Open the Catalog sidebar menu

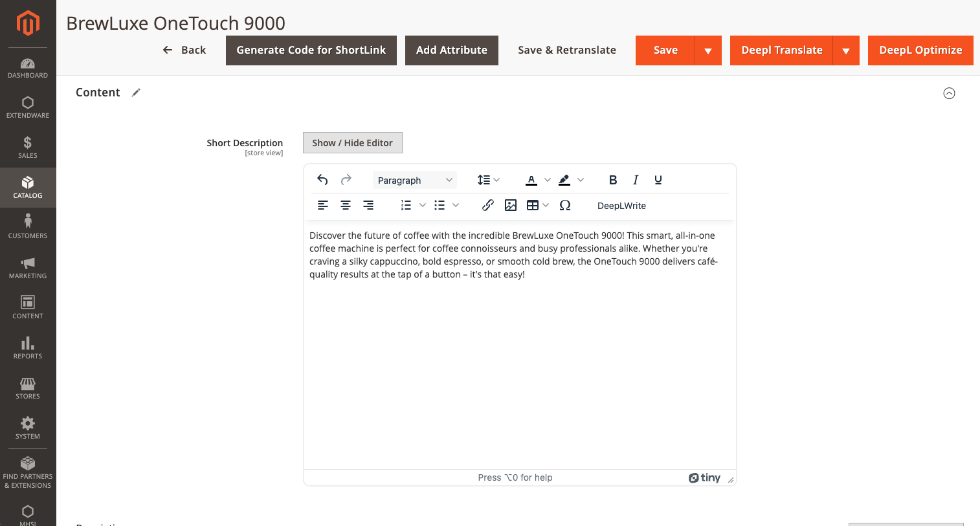point(28,188)
